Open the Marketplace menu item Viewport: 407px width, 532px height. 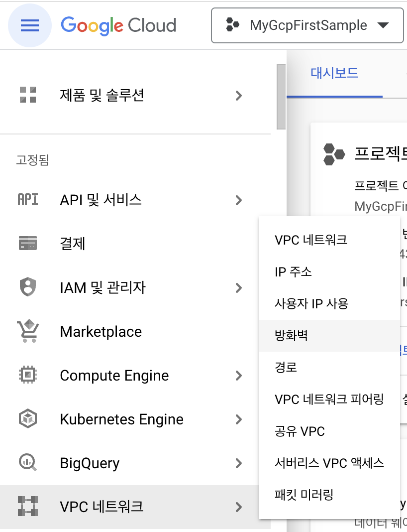pyautogui.click(x=135, y=331)
